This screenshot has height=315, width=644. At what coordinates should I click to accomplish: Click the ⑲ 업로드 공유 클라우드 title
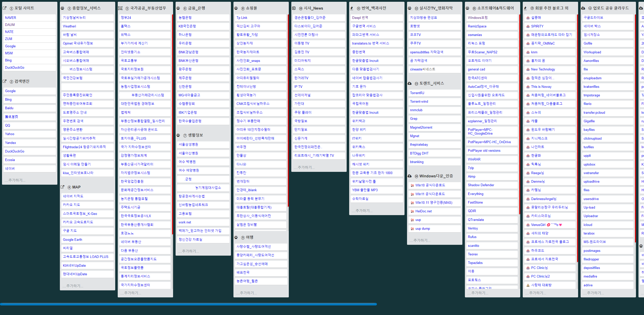pos(609,8)
